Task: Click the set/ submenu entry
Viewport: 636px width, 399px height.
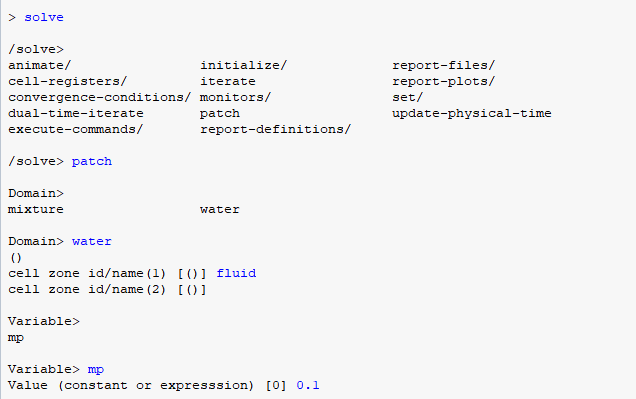Action: coord(407,97)
